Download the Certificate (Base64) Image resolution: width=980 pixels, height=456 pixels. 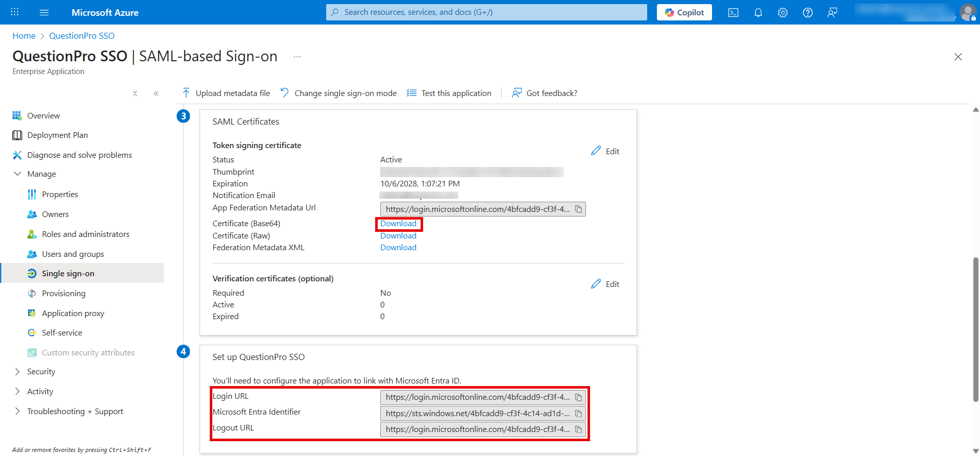398,224
